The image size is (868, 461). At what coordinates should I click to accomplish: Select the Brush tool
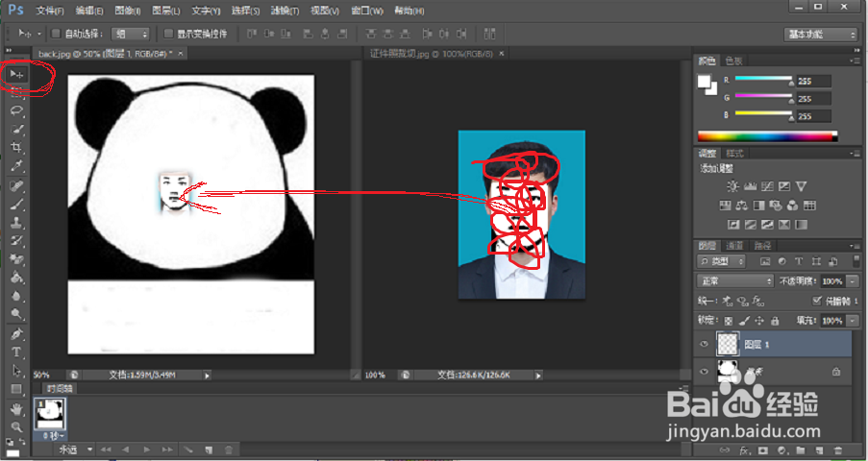16,205
